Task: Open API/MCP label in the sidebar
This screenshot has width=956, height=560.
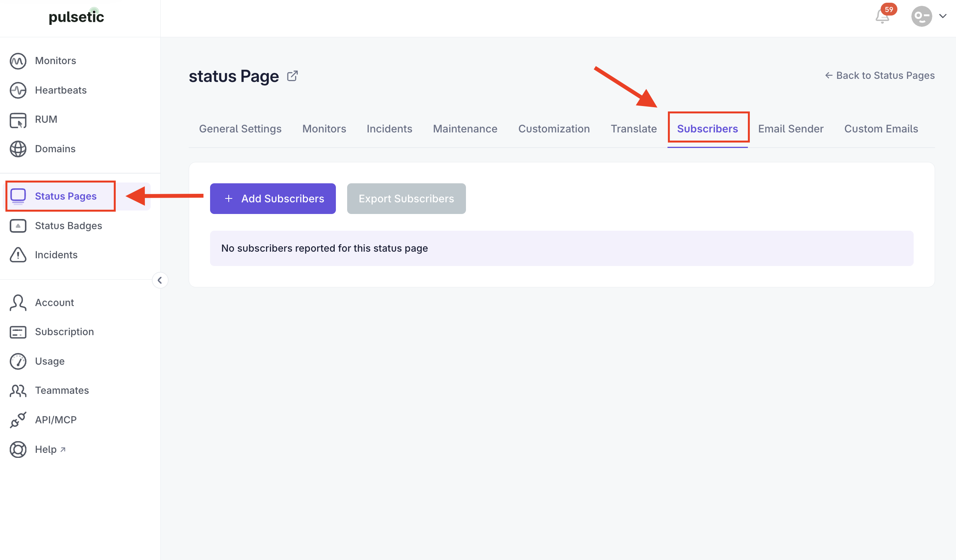Action: pos(56,420)
